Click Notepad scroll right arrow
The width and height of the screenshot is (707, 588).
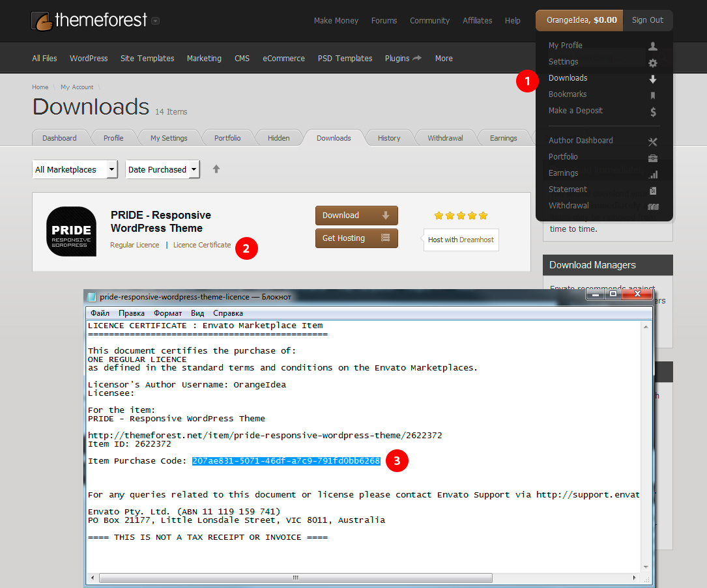tap(634, 578)
